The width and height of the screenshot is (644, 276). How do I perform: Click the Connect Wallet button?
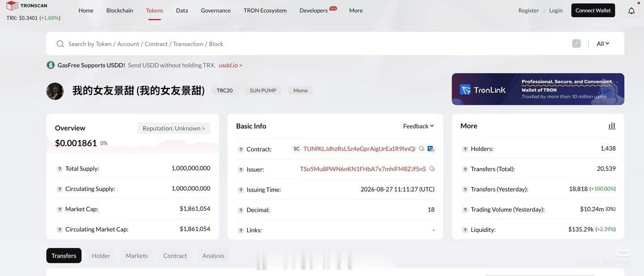[593, 10]
